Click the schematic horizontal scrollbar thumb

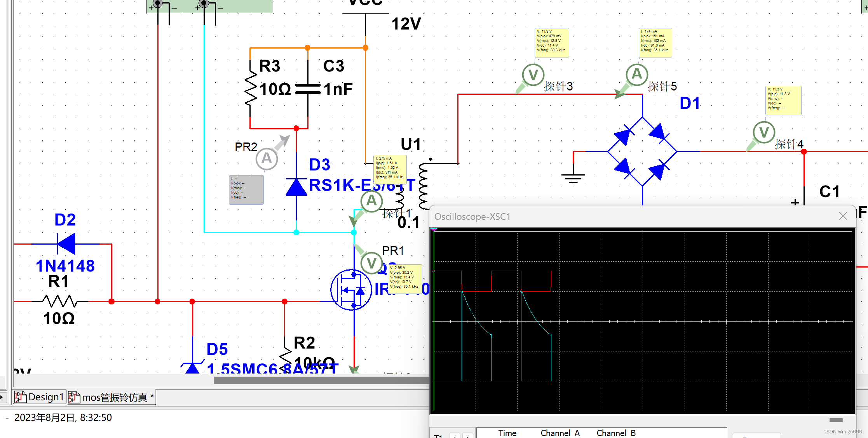pyautogui.click(x=321, y=381)
